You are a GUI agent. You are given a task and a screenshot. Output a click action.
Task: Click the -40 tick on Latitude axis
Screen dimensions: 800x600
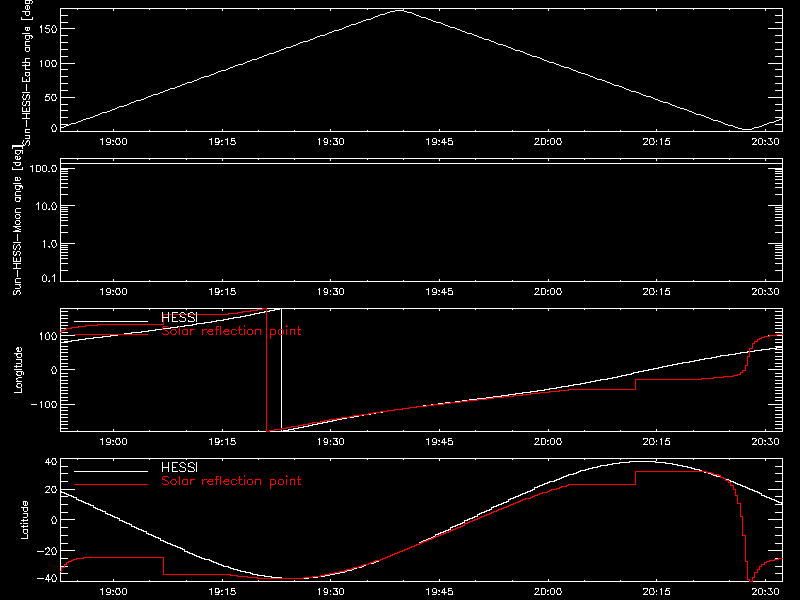[x=47, y=578]
